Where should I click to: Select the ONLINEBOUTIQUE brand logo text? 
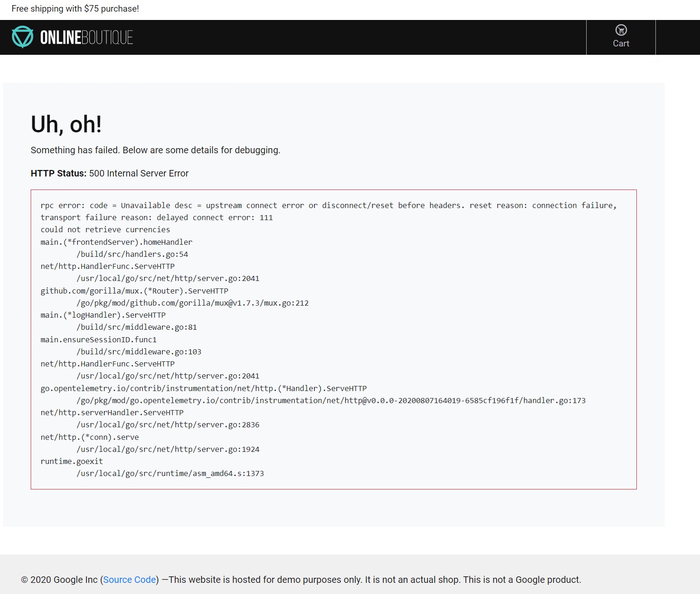tap(85, 38)
